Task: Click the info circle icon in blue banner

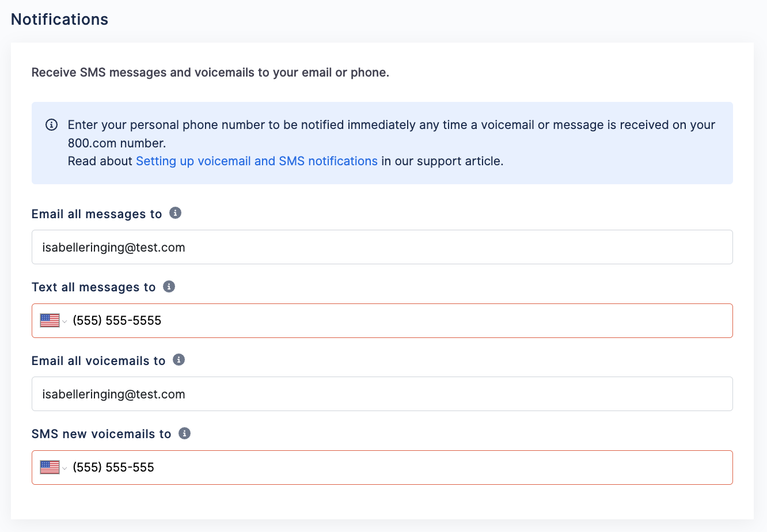Action: [x=51, y=124]
